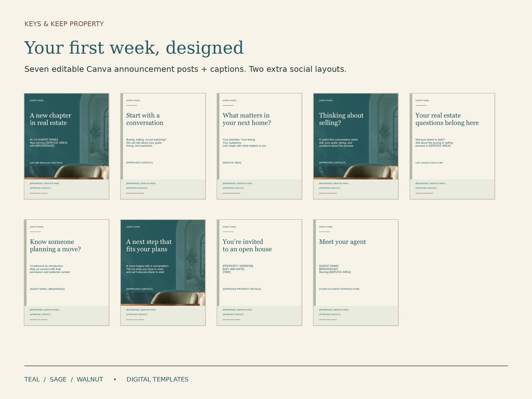This screenshot has height=399, width=532.
Task: Click 'I'd welcome an introduction.' paragraph
Action: point(50,269)
